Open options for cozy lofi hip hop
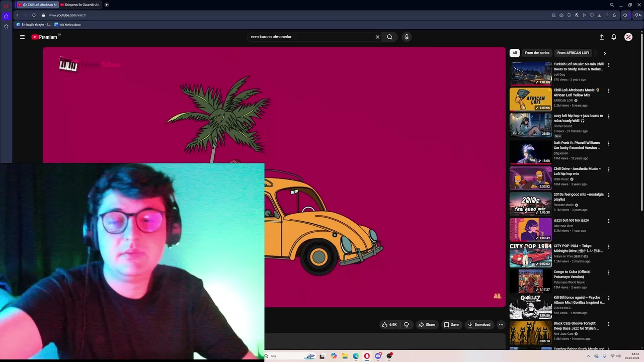 [x=608, y=117]
